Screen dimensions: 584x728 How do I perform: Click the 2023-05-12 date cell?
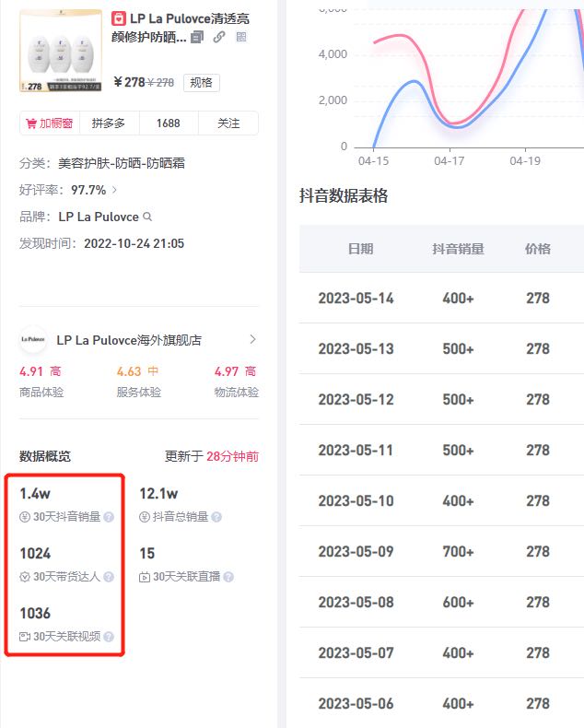click(356, 399)
